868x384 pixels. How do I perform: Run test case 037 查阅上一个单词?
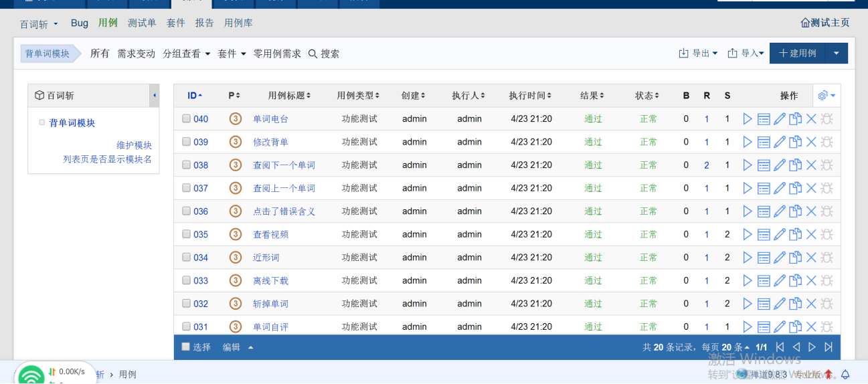click(748, 188)
